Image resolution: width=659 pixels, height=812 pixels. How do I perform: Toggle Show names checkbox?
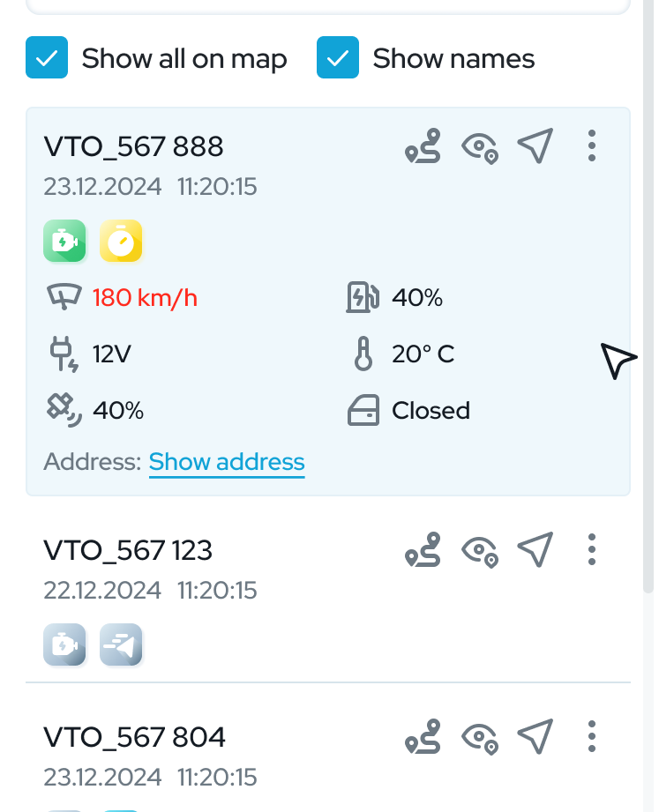(x=338, y=57)
